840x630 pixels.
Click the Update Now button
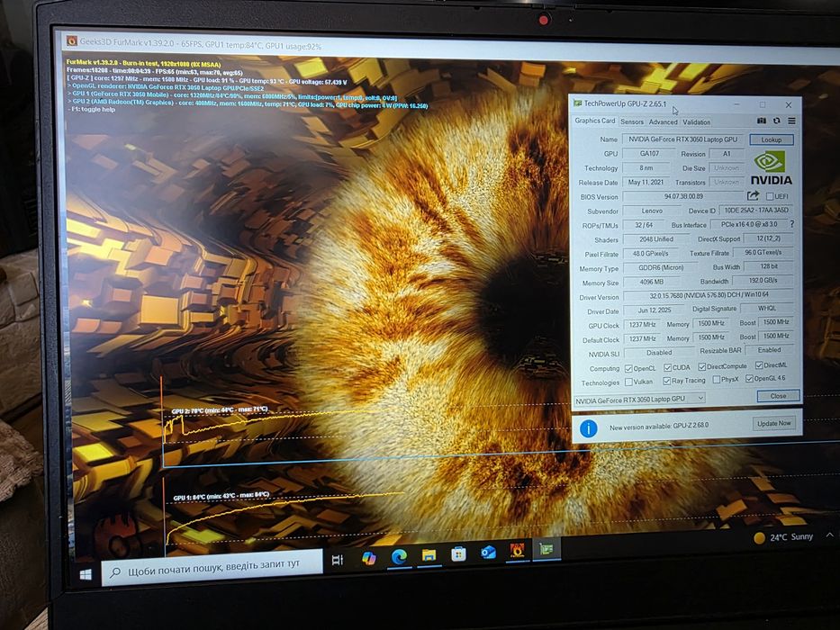[x=773, y=423]
